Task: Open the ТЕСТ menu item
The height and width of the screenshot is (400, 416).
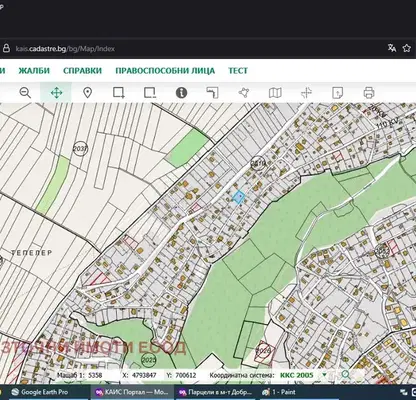Action: tap(238, 71)
